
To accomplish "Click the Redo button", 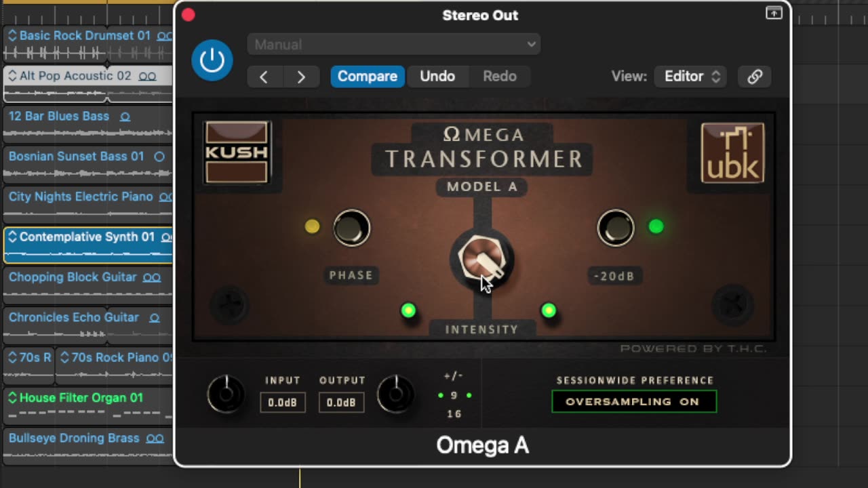I will pos(500,77).
